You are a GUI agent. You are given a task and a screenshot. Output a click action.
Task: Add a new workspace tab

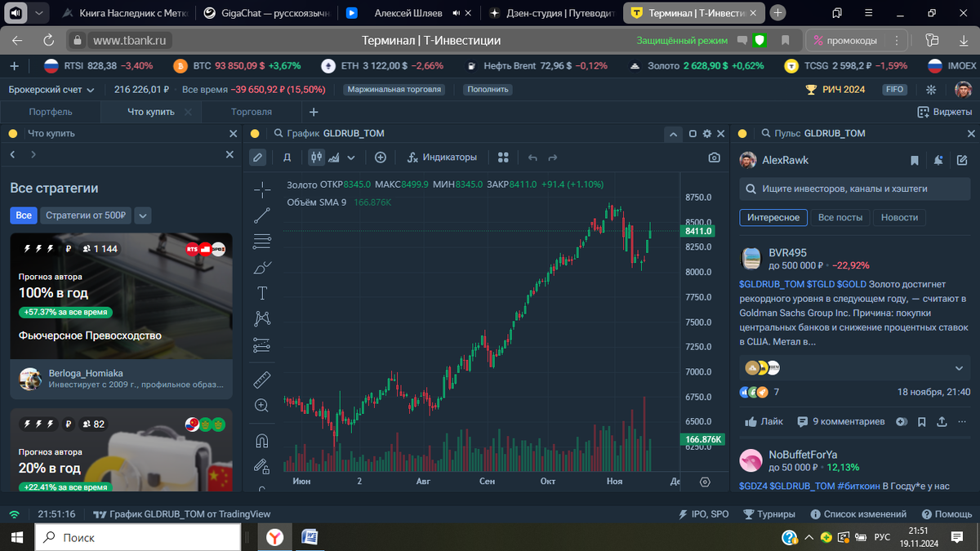pos(314,112)
